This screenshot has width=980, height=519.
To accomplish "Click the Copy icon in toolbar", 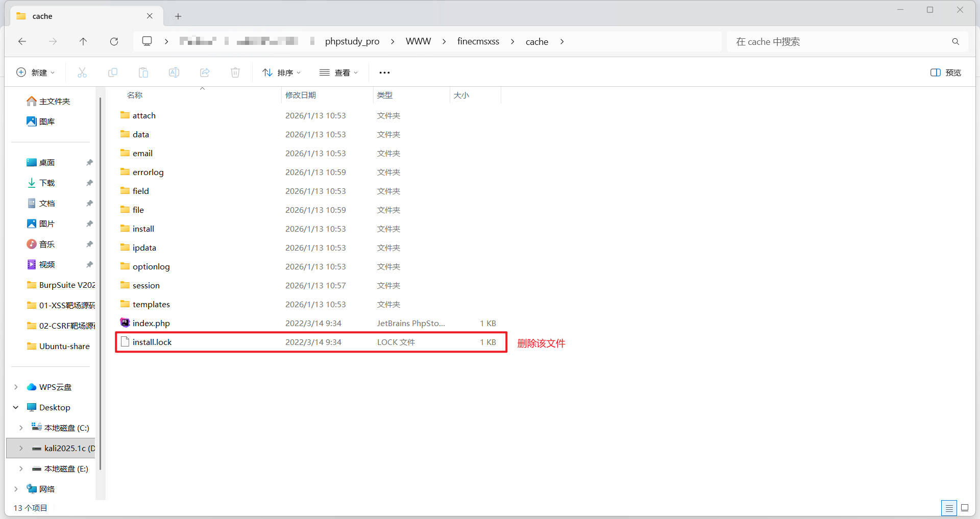I will tap(113, 72).
